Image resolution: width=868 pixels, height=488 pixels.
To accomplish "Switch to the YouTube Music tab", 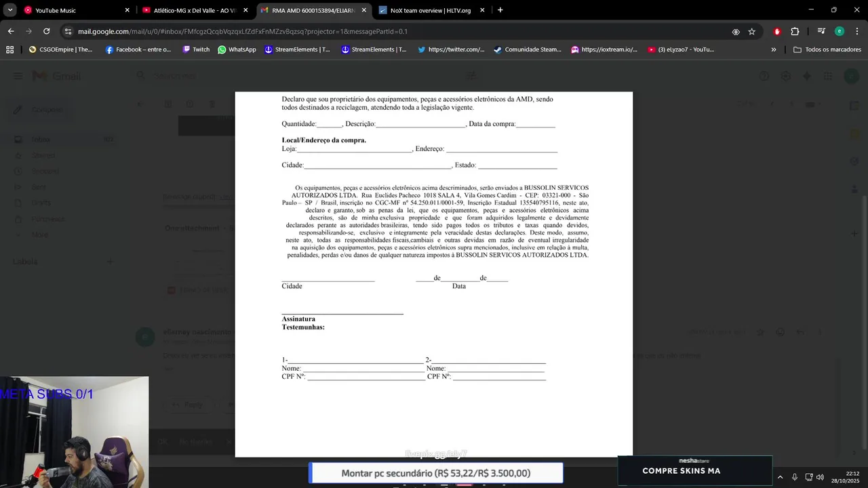I will pos(76,10).
